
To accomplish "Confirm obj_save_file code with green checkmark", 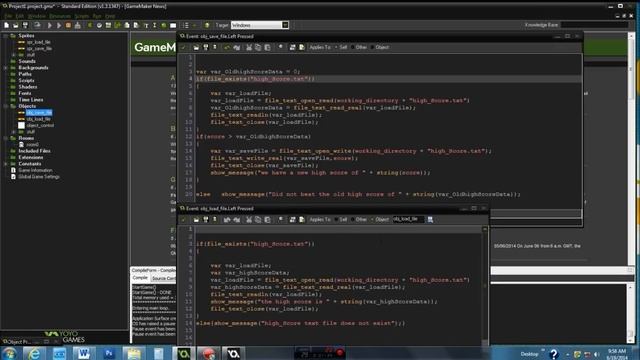I will point(183,47).
